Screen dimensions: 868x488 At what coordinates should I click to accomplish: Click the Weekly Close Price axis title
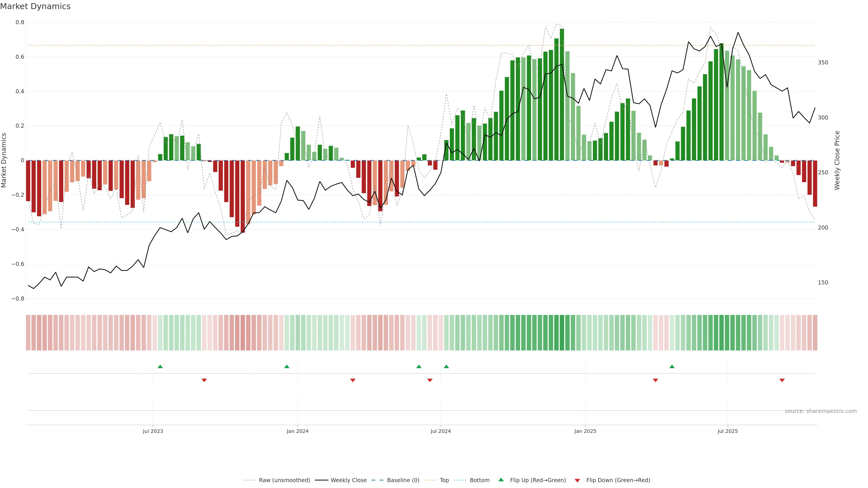click(837, 160)
